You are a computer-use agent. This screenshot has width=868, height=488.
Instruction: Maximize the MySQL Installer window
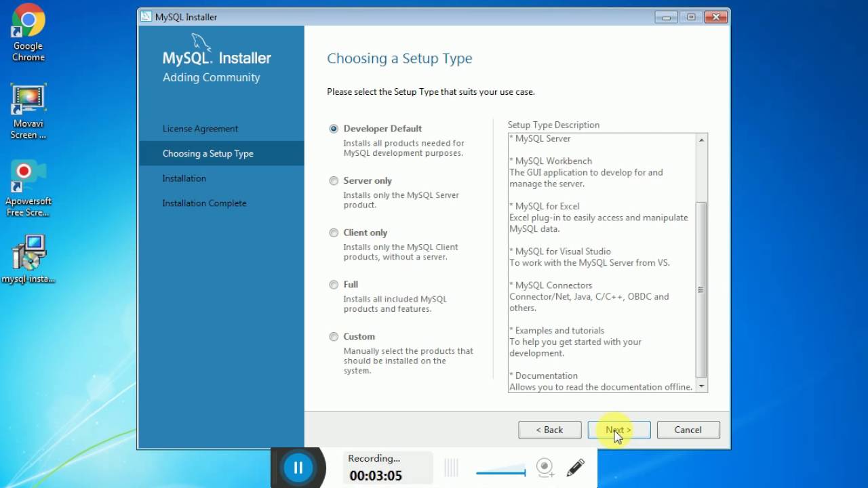click(x=691, y=17)
